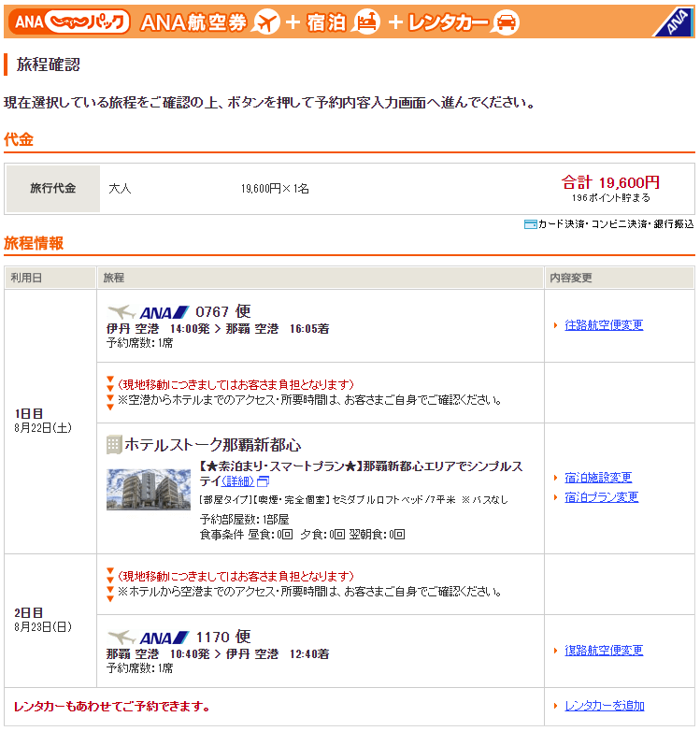
Task: Open the 宿泊プラン変更 link
Action: pos(601,497)
